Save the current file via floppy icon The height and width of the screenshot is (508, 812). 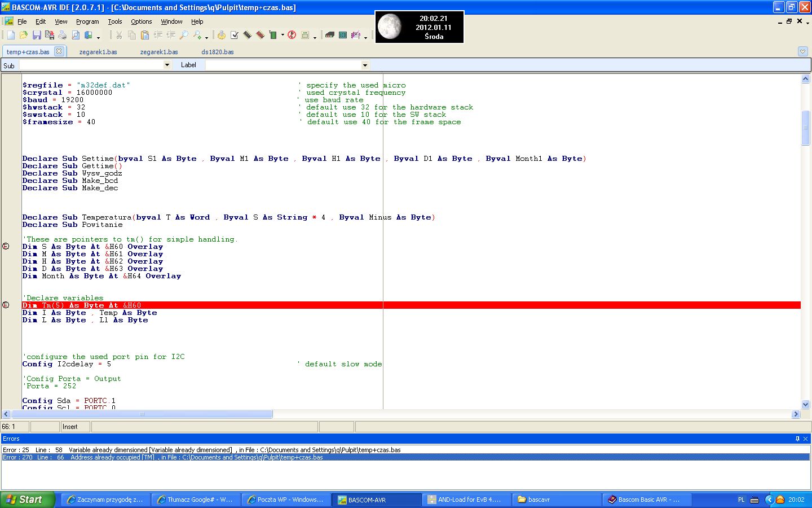(37, 35)
